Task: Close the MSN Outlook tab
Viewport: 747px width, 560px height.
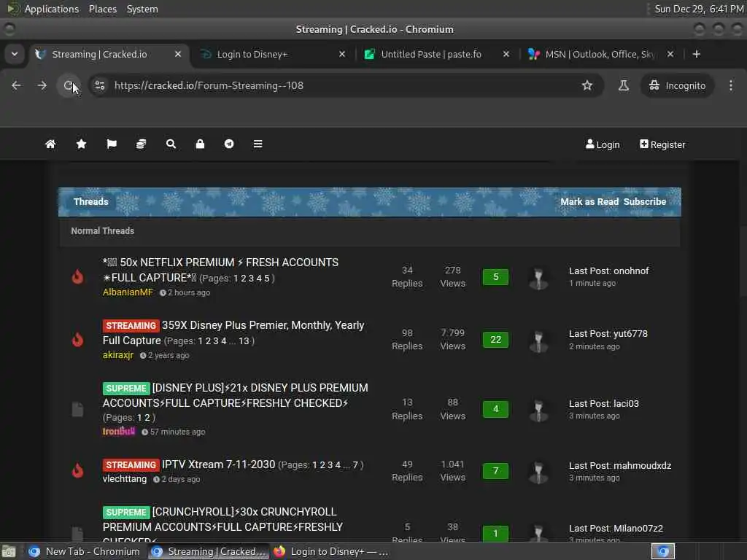Action: coord(670,54)
